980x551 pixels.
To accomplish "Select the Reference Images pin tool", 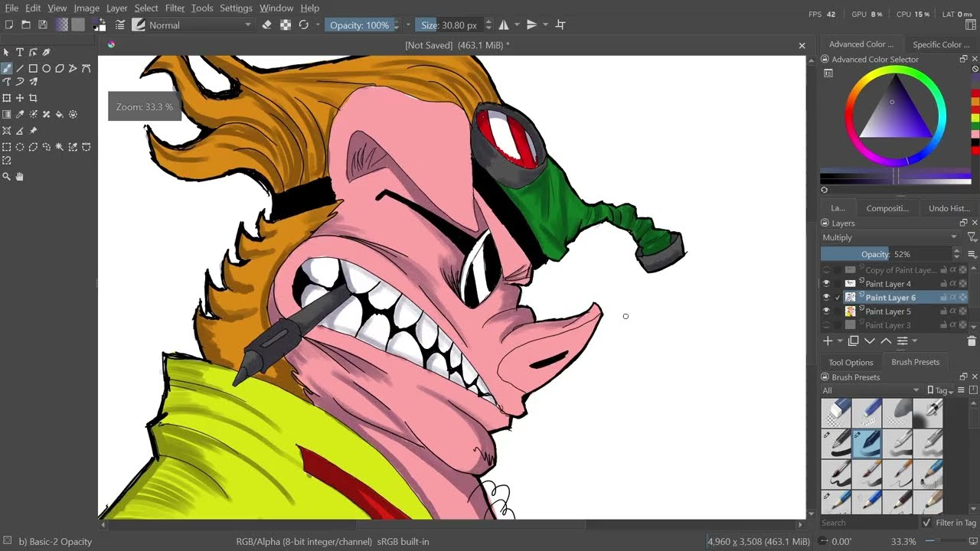I will (33, 131).
